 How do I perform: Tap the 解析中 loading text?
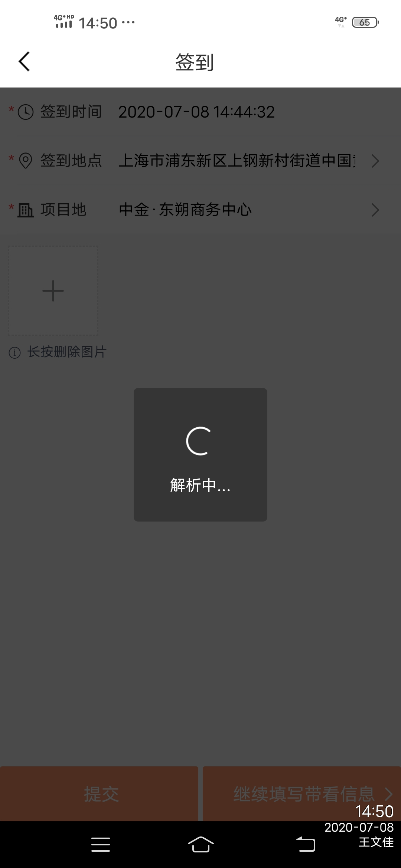click(x=200, y=485)
